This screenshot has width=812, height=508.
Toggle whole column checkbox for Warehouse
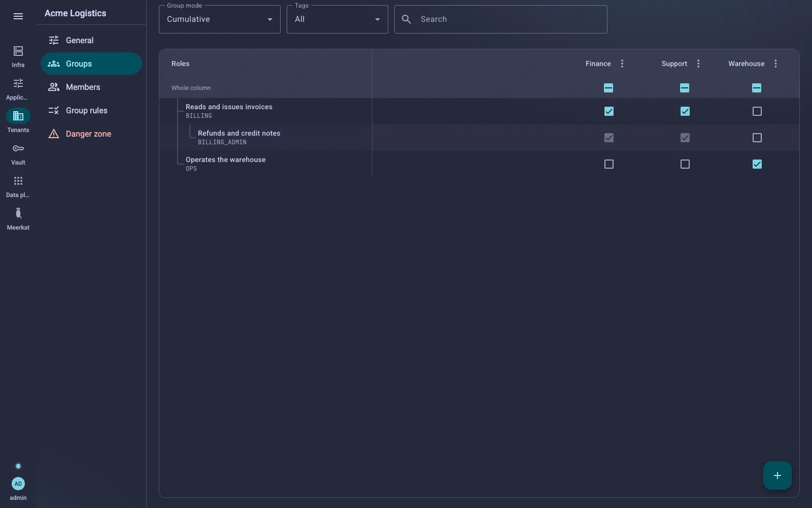[x=757, y=88]
